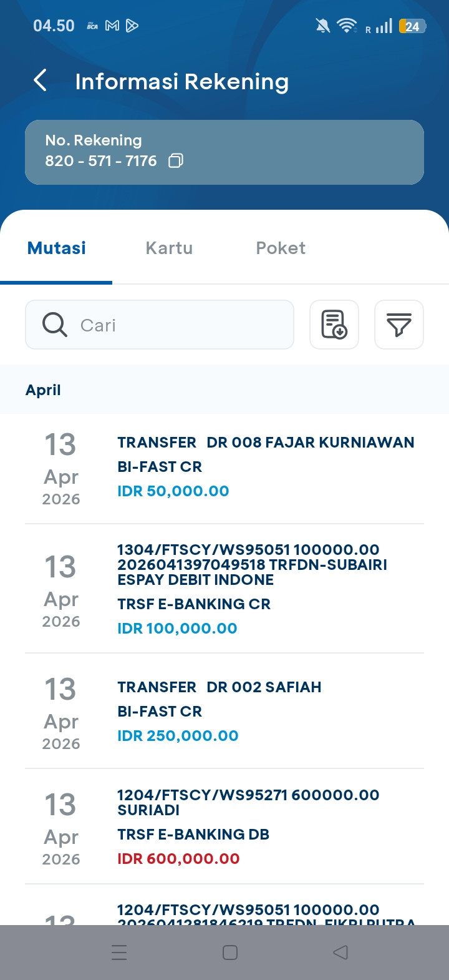
Task: Open the Poket tab
Action: 281,248
